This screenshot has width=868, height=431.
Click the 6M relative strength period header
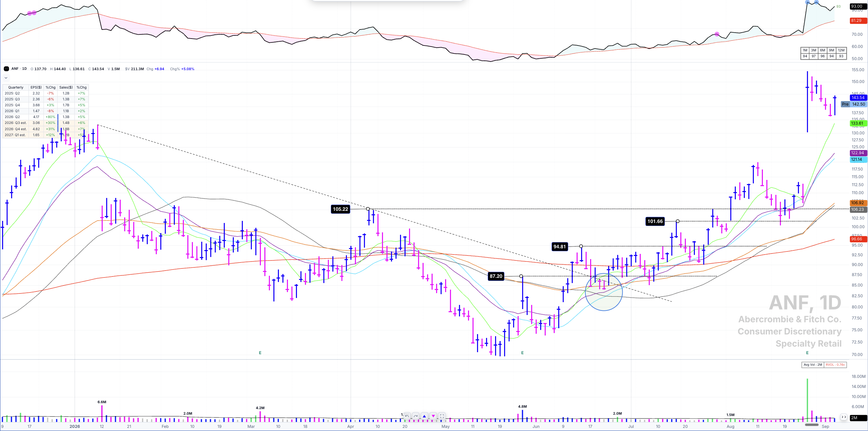(823, 50)
